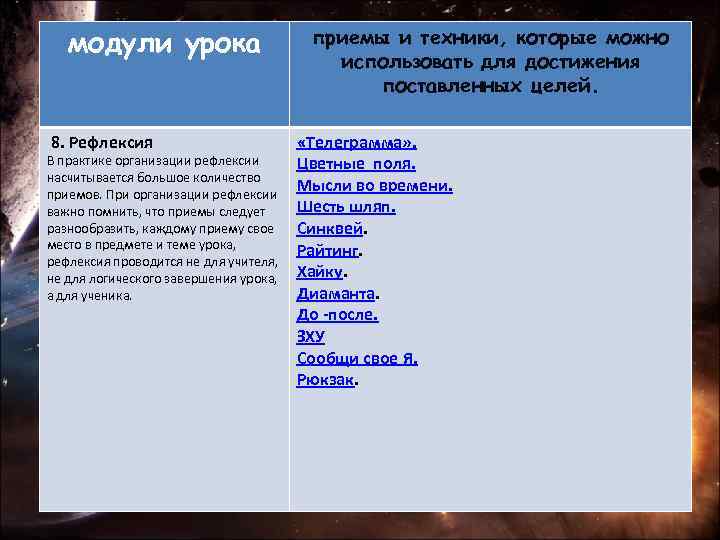Viewport: 720px width, 540px height.
Task: Open the ЗХУ link
Action: [x=310, y=336]
